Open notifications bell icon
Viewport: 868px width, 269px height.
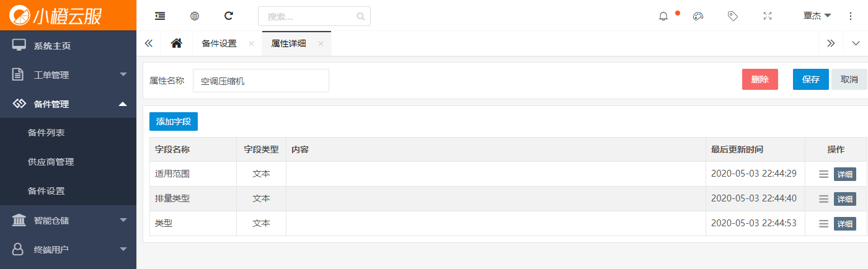pyautogui.click(x=663, y=16)
